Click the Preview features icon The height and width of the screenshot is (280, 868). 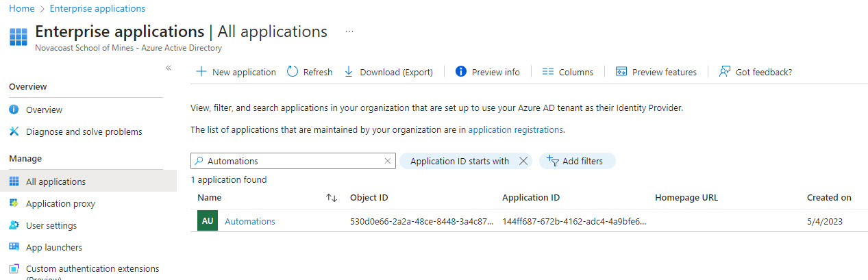pyautogui.click(x=621, y=72)
